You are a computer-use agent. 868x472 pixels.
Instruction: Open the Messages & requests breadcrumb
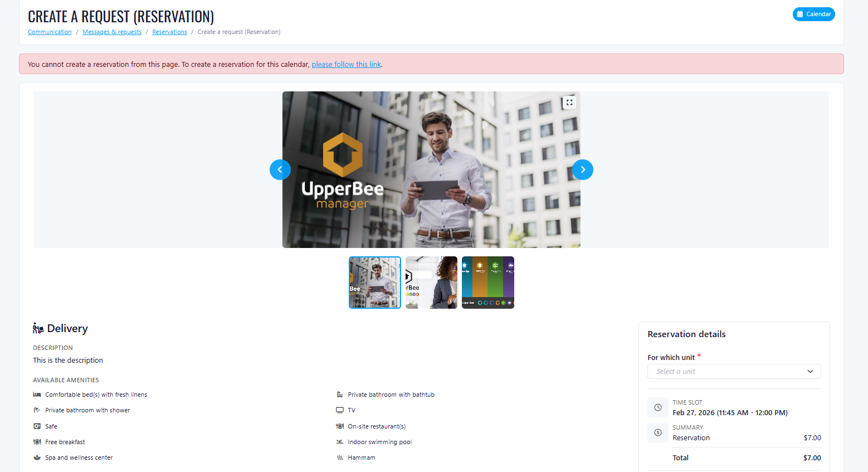(x=112, y=32)
